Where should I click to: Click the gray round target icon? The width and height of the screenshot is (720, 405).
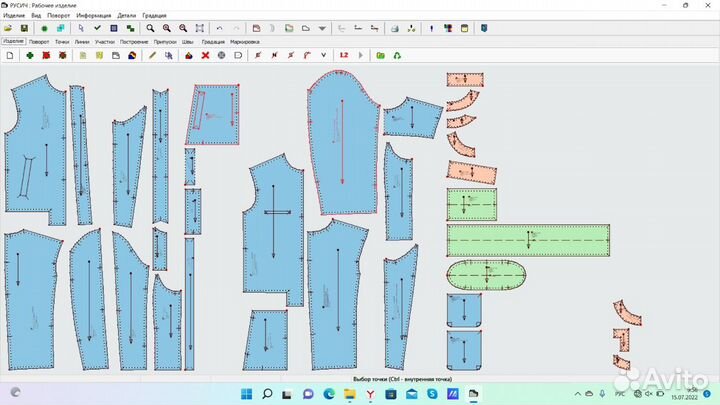[x=221, y=56]
